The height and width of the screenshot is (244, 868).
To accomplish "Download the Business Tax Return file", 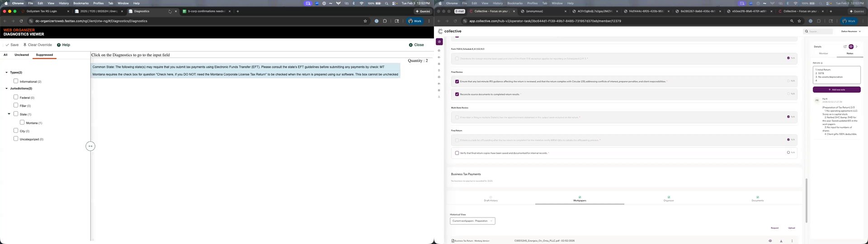I will click(x=781, y=241).
